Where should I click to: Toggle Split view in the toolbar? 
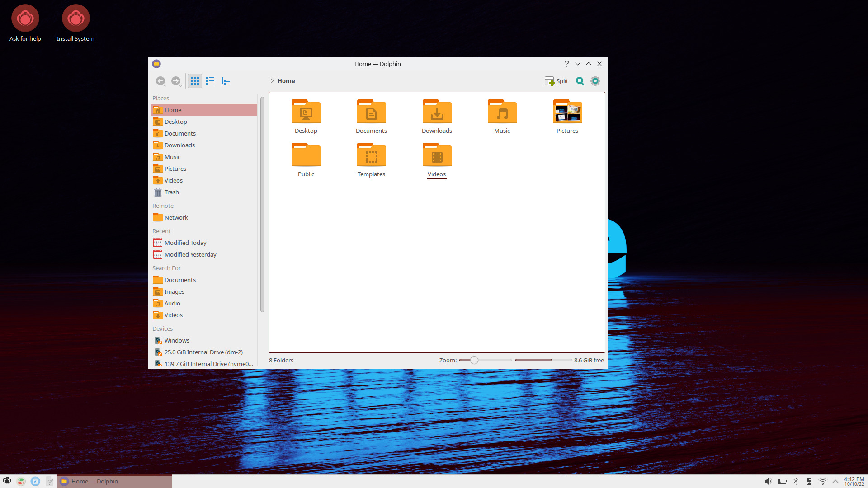[556, 81]
